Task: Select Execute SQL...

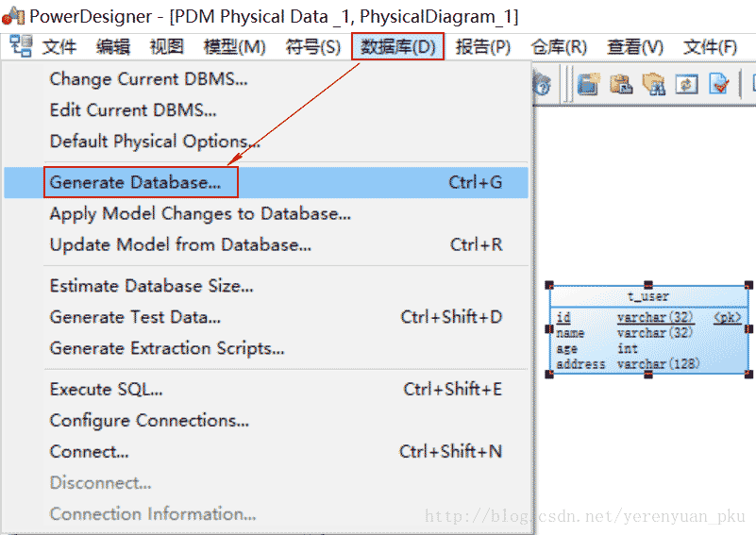Action: pyautogui.click(x=266, y=389)
